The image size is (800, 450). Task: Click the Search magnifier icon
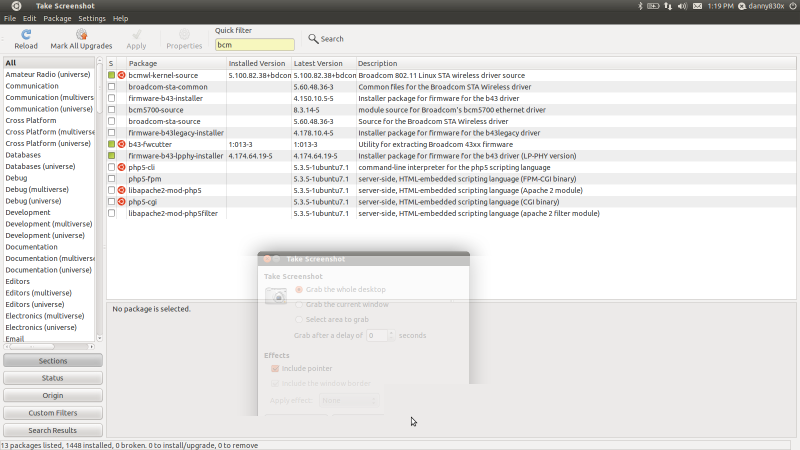[313, 39]
